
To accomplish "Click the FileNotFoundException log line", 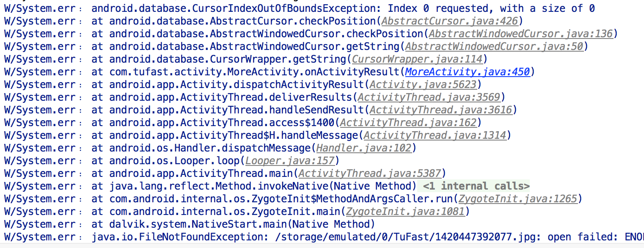I will [364, 237].
